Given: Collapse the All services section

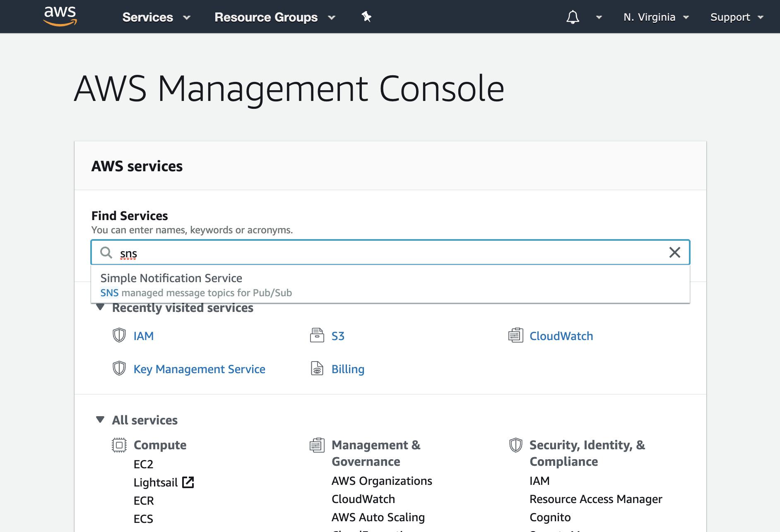Looking at the screenshot, I should (100, 419).
